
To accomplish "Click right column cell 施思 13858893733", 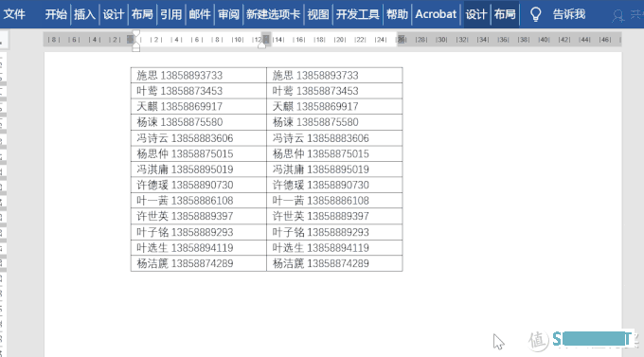I will tap(334, 75).
